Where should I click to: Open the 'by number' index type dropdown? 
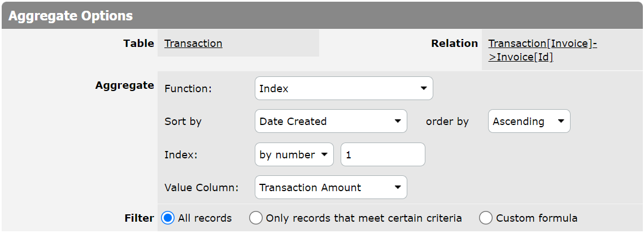[x=294, y=155]
